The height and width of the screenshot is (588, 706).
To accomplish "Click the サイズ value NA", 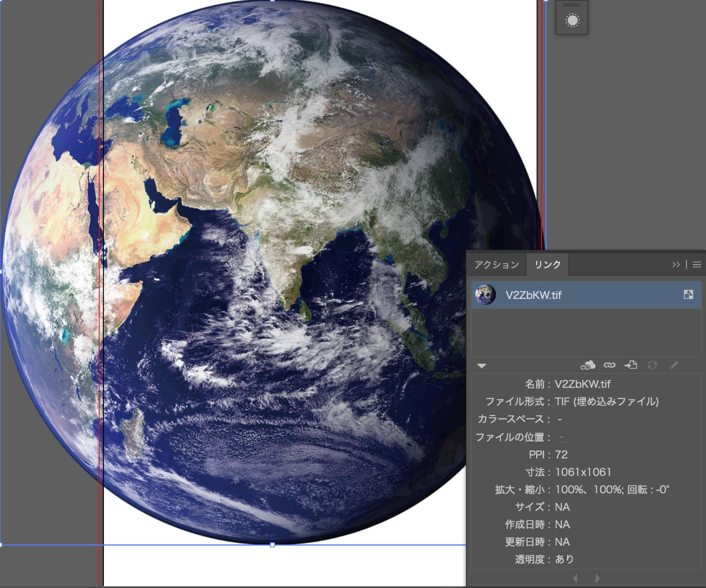I will click(x=562, y=507).
